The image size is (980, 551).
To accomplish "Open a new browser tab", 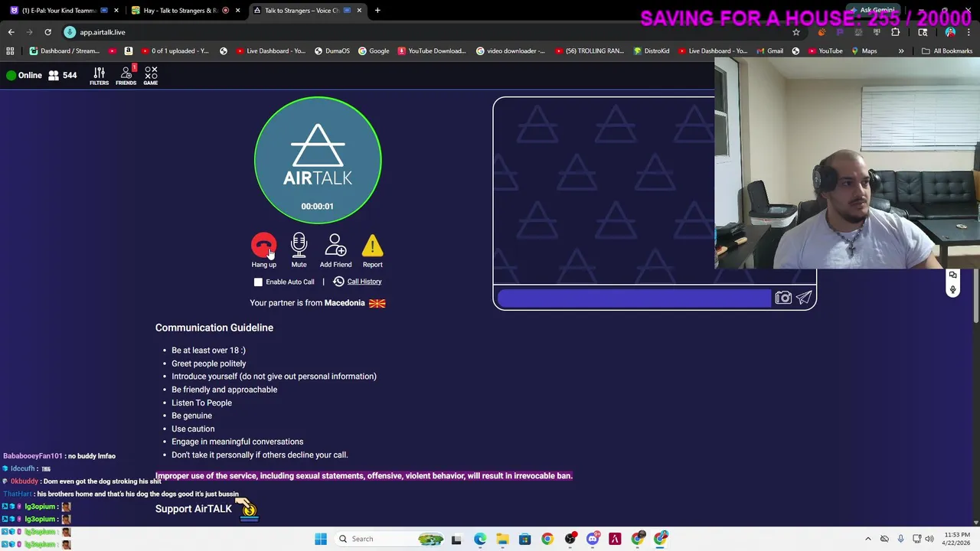I will pyautogui.click(x=377, y=11).
